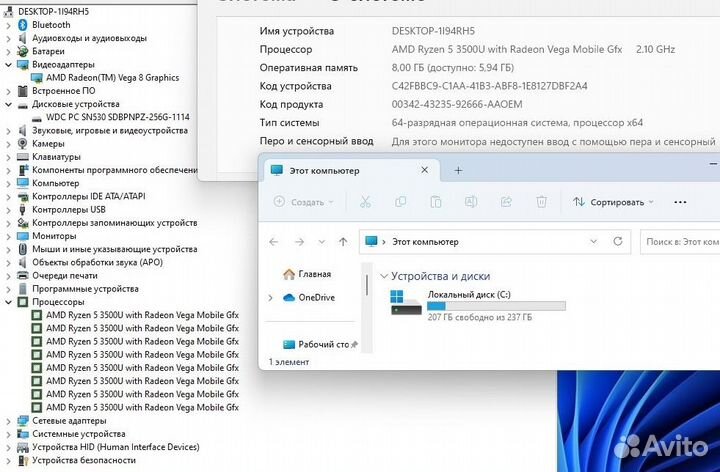Click device code C42FBBC9-C1AA-41B3-ABF8-1E8127DBF2A4
The image size is (720, 472).
(489, 86)
